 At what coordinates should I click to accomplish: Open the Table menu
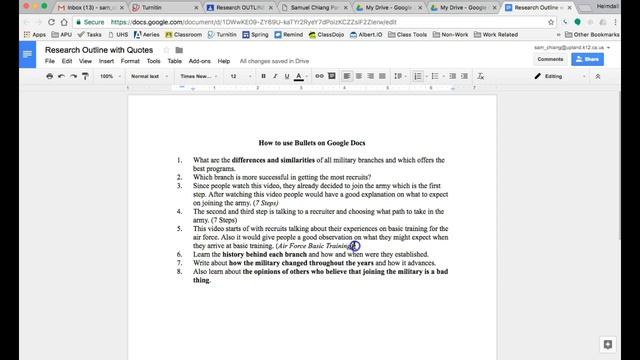[x=175, y=61]
